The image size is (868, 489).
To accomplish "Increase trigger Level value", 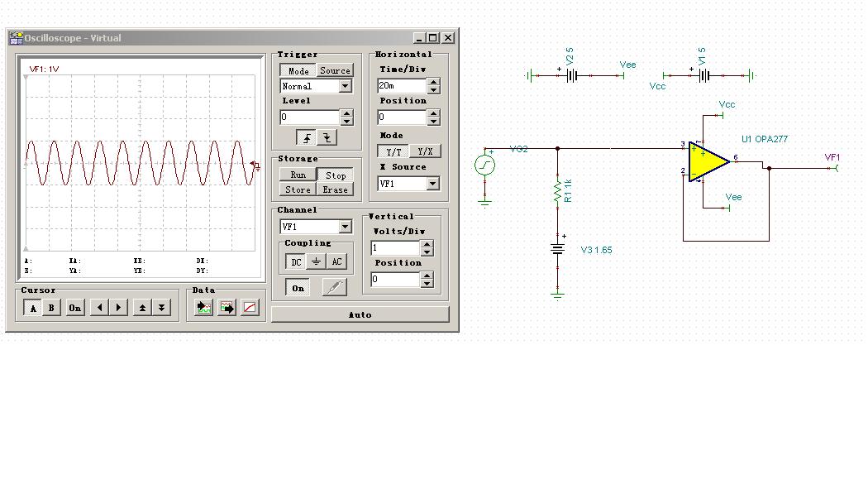I will [x=346, y=113].
